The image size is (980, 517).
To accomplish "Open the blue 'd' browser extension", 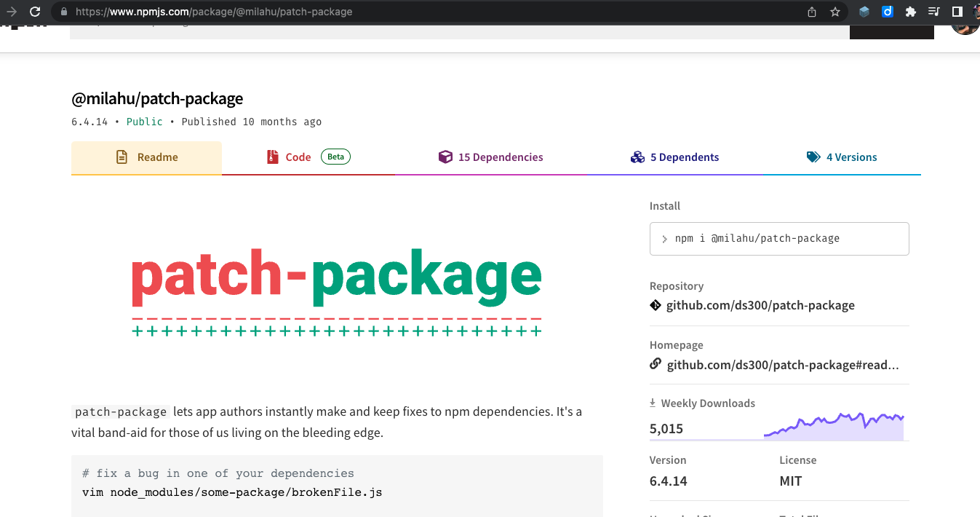I will tap(888, 12).
